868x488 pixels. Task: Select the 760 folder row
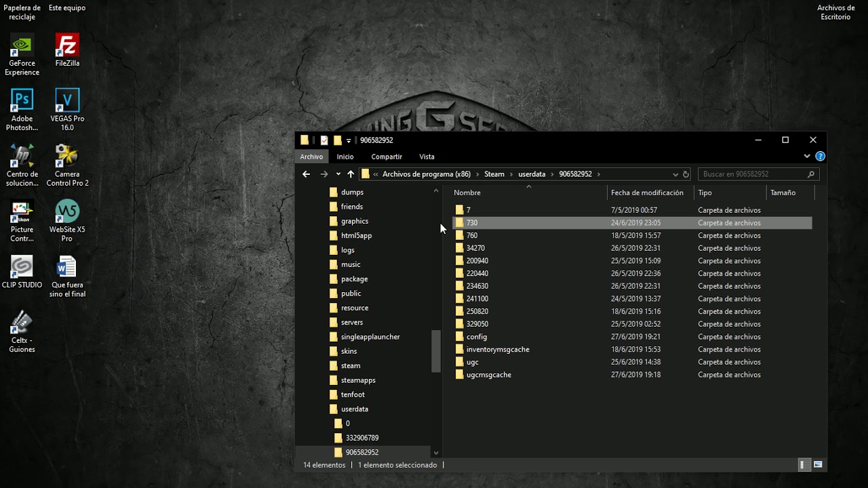pos(632,235)
